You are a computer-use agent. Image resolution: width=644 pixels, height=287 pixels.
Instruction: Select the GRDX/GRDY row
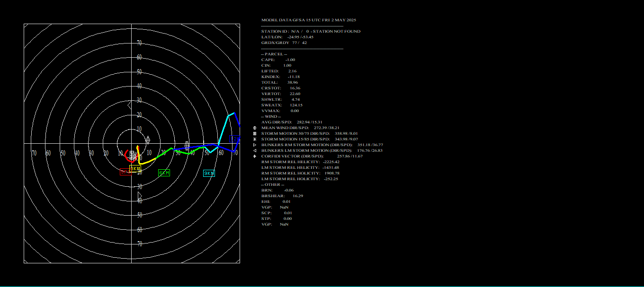tap(284, 43)
